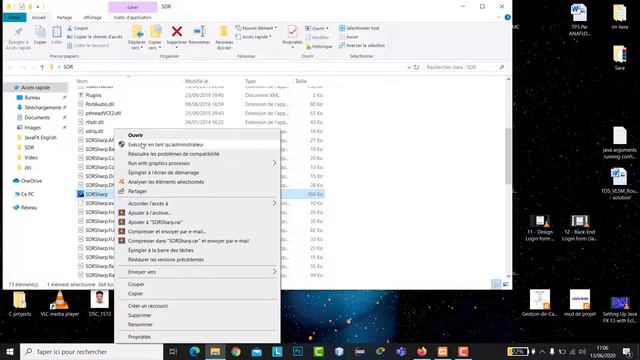Switch to Affichage ribbon tab
The height and width of the screenshot is (360, 640).
click(92, 18)
